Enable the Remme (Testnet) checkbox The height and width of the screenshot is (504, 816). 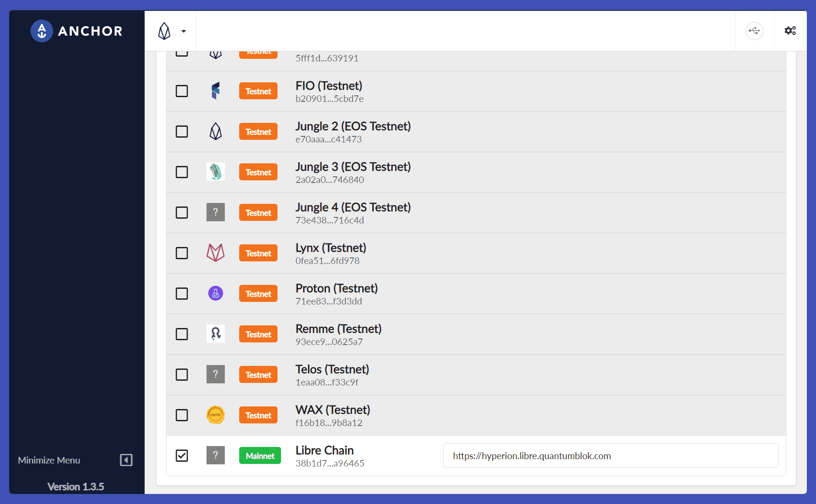coord(182,334)
